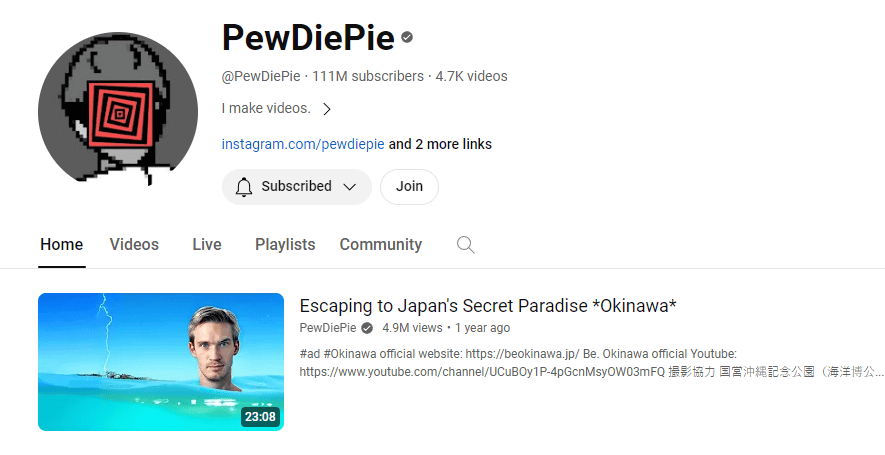Show "and 2 more links" list
This screenshot has height=455, width=885.
440,144
